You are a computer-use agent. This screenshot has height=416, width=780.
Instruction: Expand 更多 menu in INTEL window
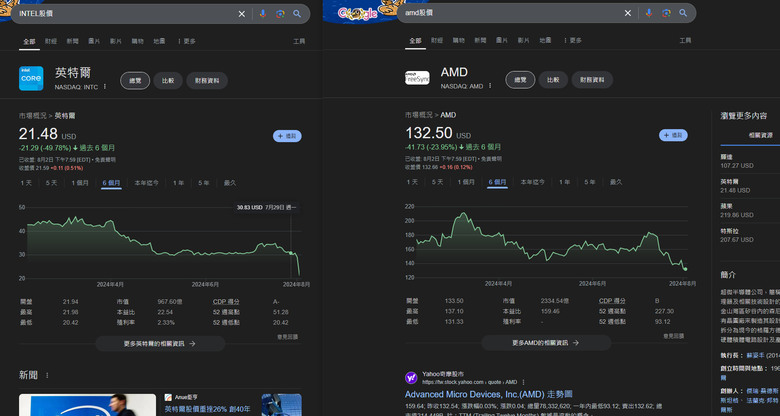point(187,41)
